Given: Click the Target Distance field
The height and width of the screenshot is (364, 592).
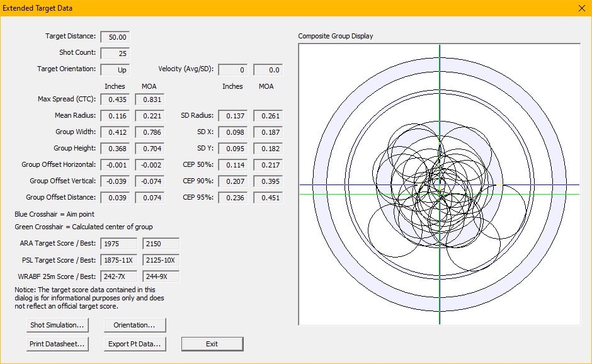Looking at the screenshot, I should [115, 37].
